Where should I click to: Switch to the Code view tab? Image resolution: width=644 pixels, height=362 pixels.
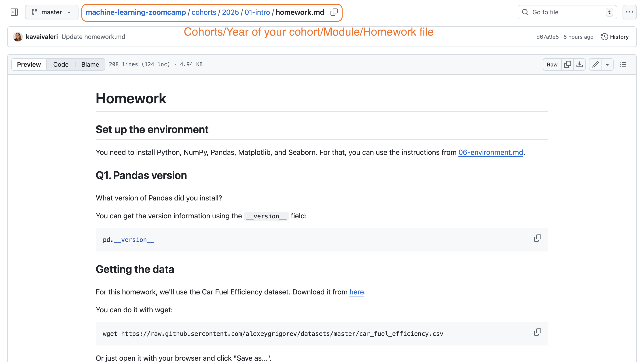[x=61, y=64]
